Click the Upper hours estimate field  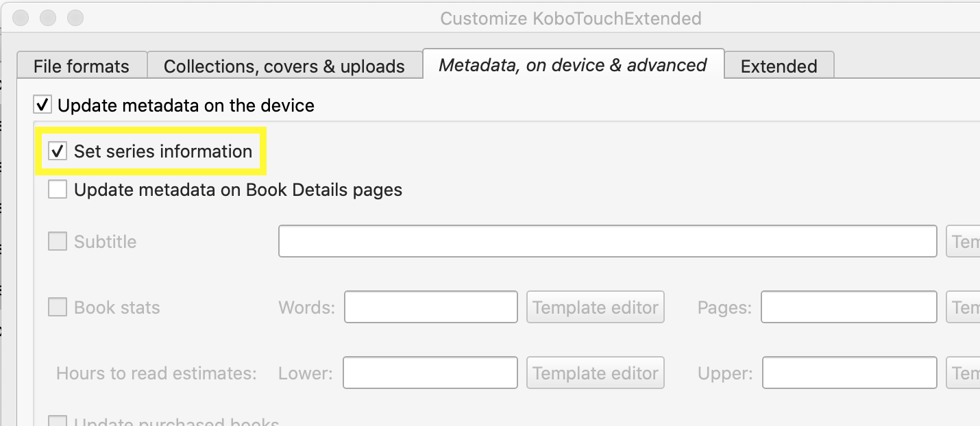pyautogui.click(x=849, y=373)
